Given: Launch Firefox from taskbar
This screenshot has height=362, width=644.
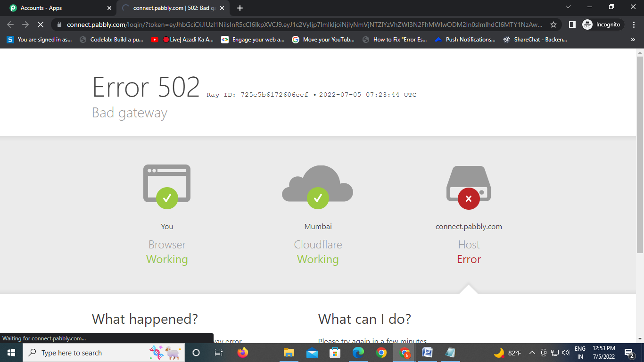Looking at the screenshot, I should 242,353.
